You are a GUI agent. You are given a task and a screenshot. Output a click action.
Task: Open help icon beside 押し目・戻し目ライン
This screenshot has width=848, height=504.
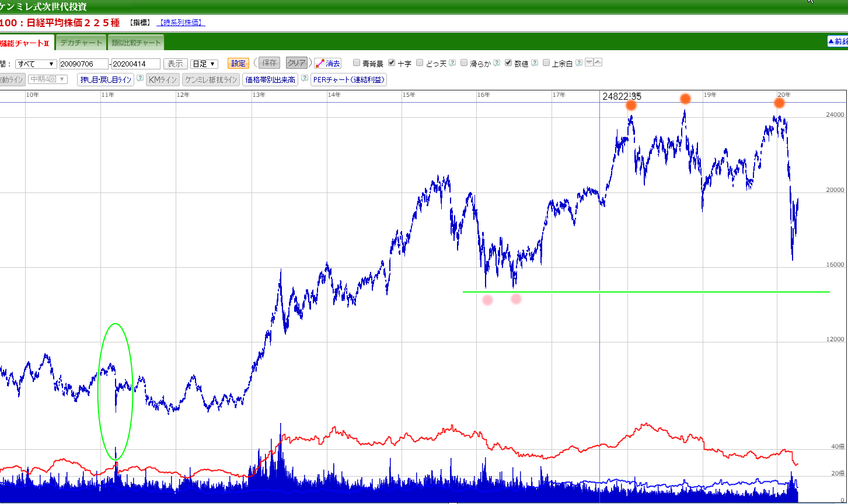click(140, 79)
